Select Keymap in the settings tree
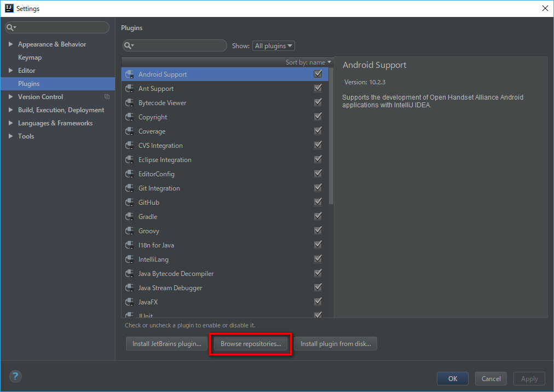 click(30, 57)
